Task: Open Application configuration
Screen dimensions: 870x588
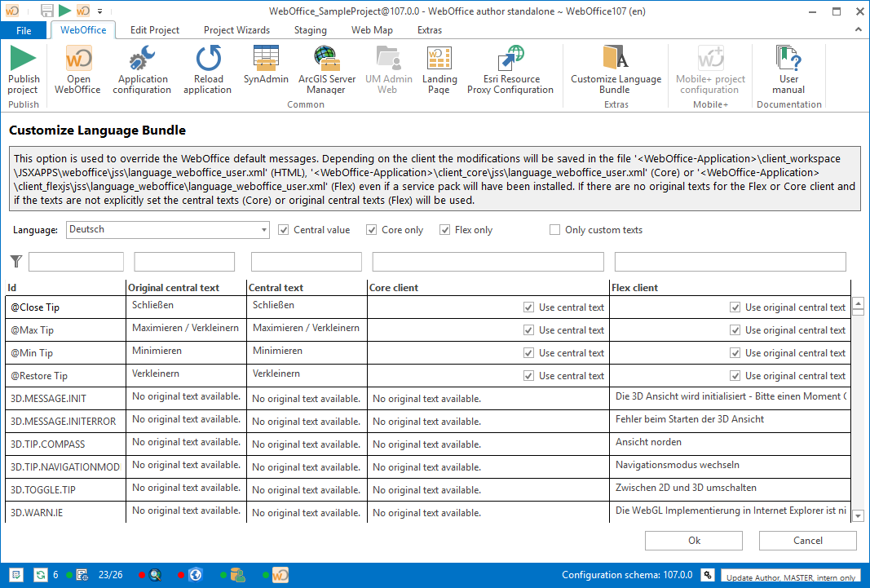Action: [142, 69]
